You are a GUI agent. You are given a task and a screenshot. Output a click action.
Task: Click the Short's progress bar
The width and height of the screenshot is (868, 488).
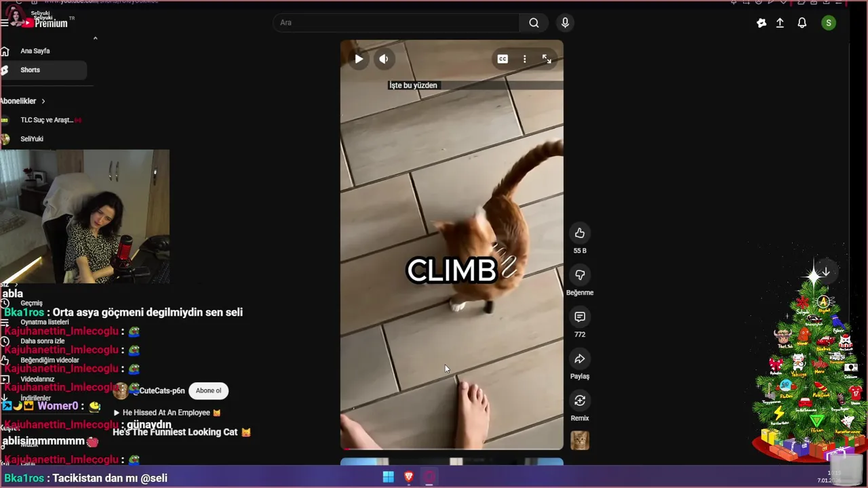[x=452, y=449]
